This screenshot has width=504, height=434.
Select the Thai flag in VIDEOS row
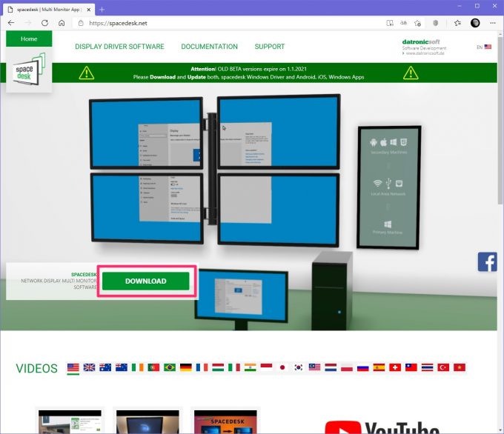[427, 367]
